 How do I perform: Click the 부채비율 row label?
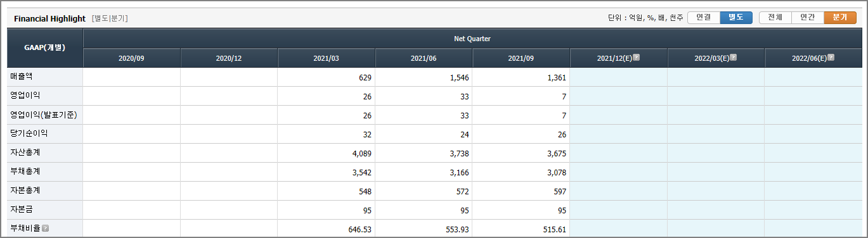pyautogui.click(x=25, y=229)
